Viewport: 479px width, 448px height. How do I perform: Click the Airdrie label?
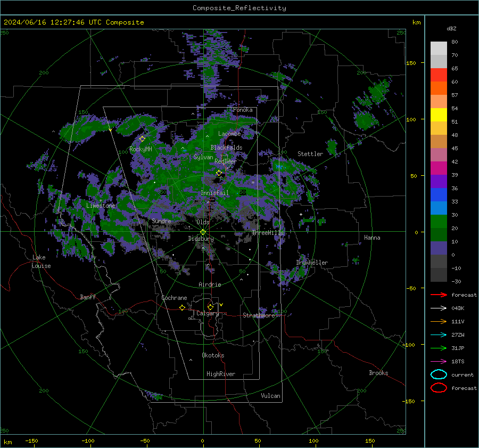click(x=210, y=284)
